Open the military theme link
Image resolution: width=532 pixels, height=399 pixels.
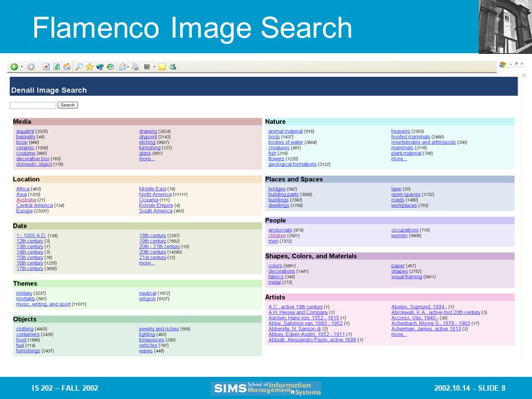pyautogui.click(x=24, y=293)
